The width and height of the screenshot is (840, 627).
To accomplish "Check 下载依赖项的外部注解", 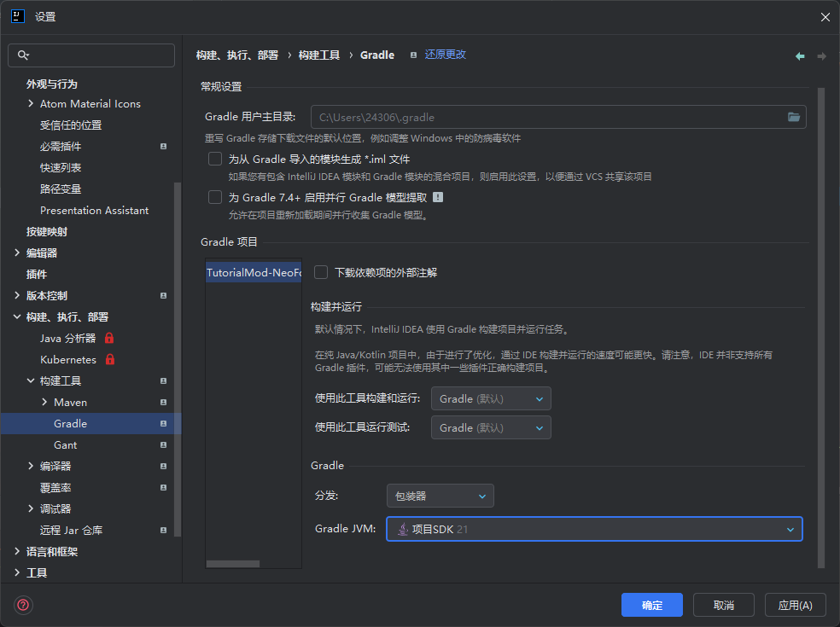I will 321,272.
